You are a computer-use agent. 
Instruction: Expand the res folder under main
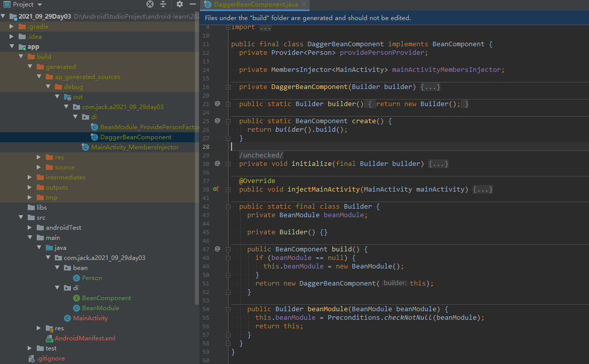point(39,328)
